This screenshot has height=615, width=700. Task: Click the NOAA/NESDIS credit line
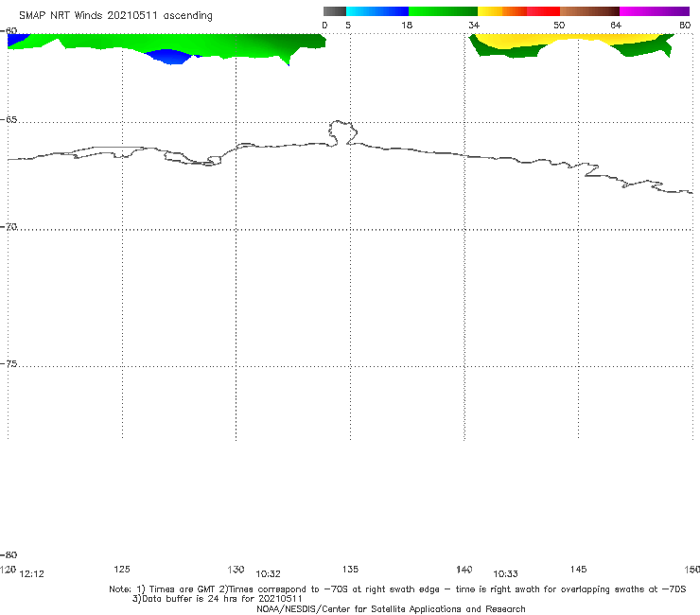pyautogui.click(x=391, y=609)
